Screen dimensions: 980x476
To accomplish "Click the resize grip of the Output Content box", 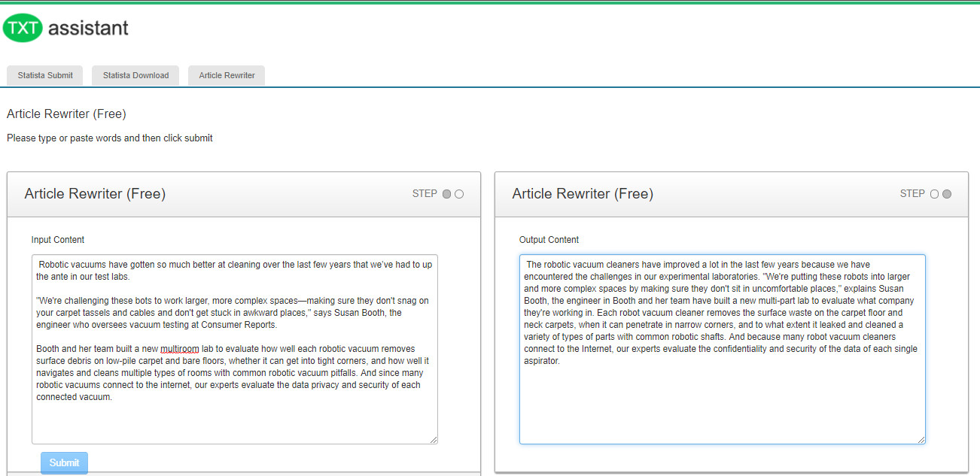I will [x=921, y=439].
